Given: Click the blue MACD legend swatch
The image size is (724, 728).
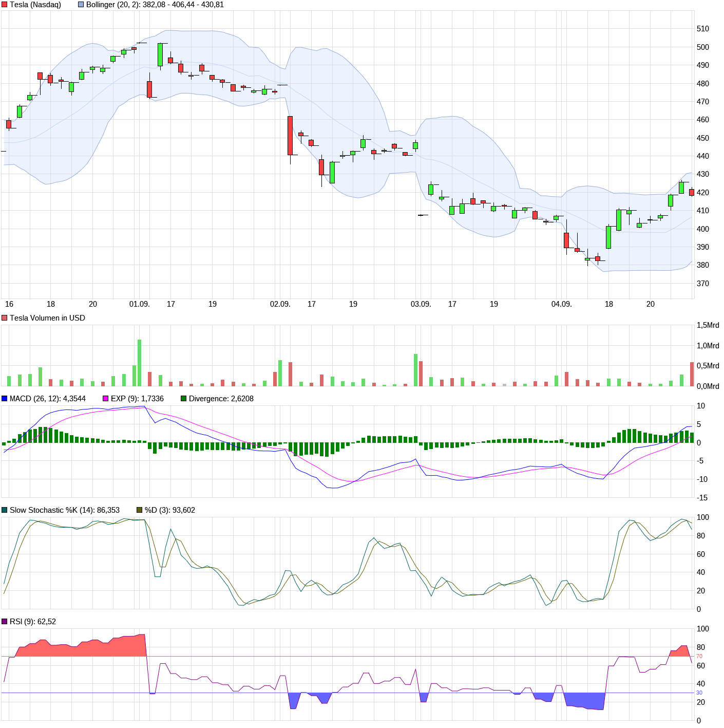Looking at the screenshot, I should click(x=5, y=399).
